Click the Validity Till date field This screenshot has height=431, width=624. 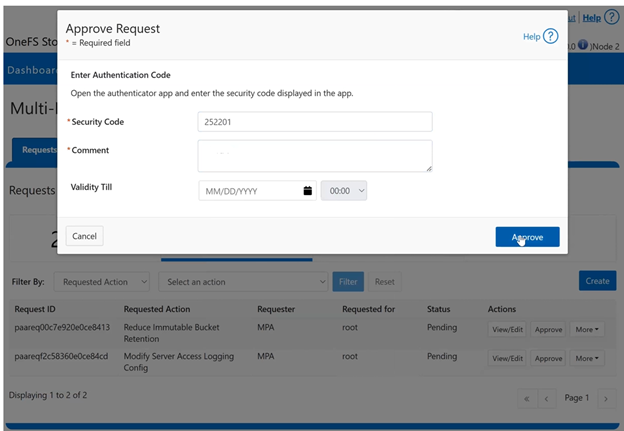[x=250, y=190]
